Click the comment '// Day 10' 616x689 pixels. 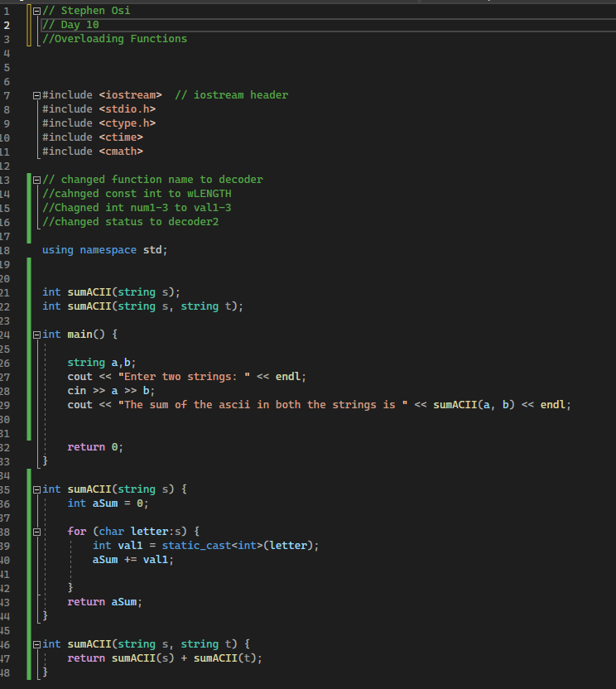[x=70, y=25]
